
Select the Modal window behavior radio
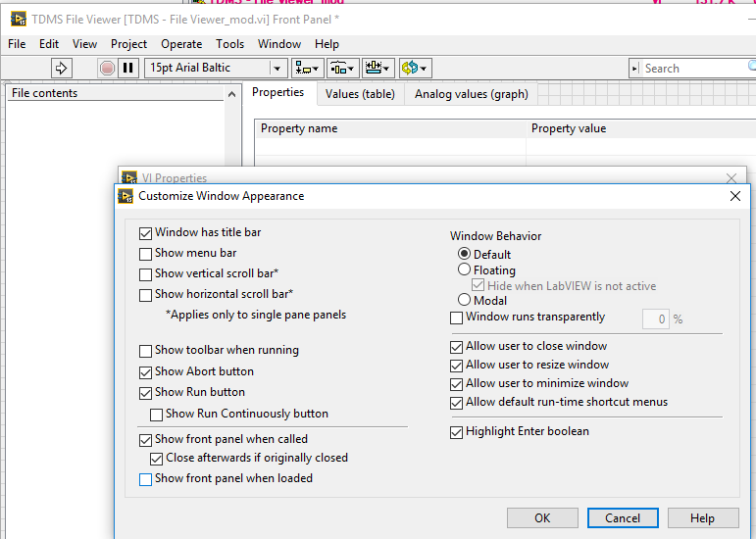pos(464,300)
